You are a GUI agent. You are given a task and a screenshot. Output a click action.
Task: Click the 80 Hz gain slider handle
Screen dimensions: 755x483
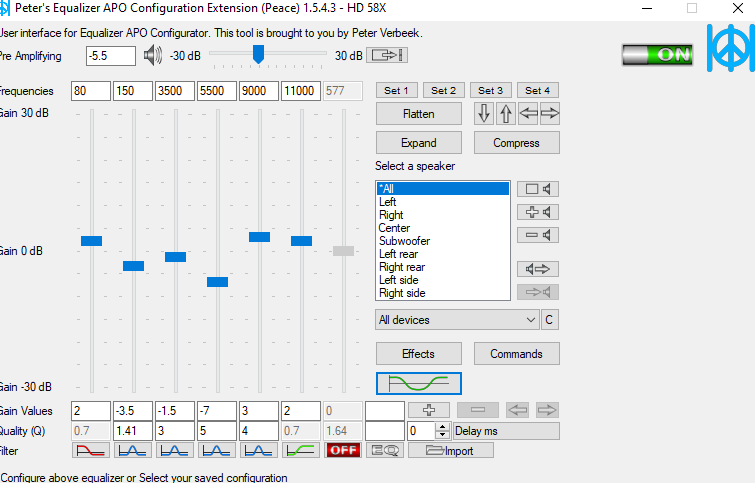pyautogui.click(x=91, y=241)
